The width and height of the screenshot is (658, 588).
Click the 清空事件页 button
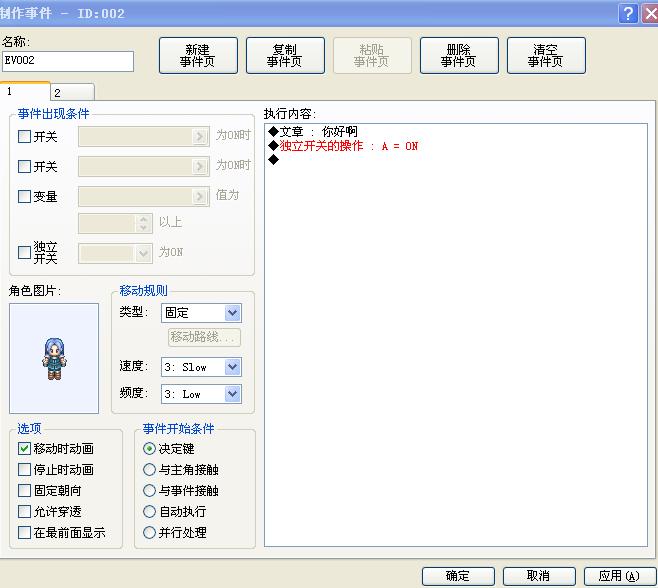(546, 55)
